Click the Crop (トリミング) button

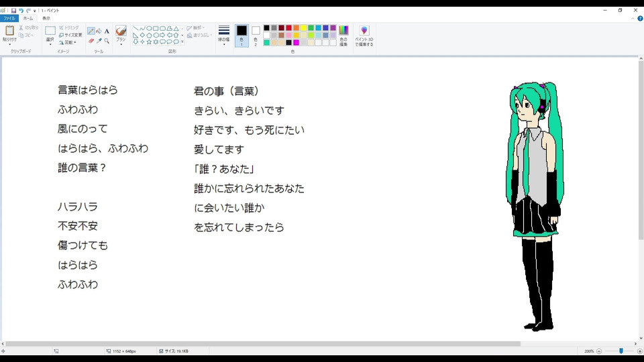coord(69,27)
